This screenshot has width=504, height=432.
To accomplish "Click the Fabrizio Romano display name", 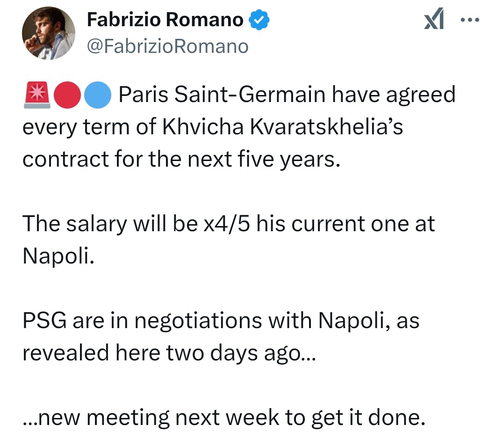I will (166, 20).
